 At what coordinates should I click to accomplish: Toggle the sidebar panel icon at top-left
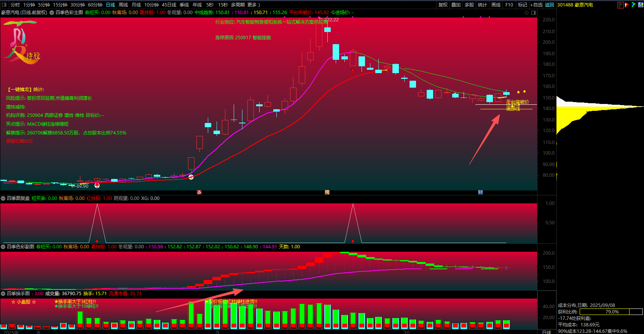point(5,5)
